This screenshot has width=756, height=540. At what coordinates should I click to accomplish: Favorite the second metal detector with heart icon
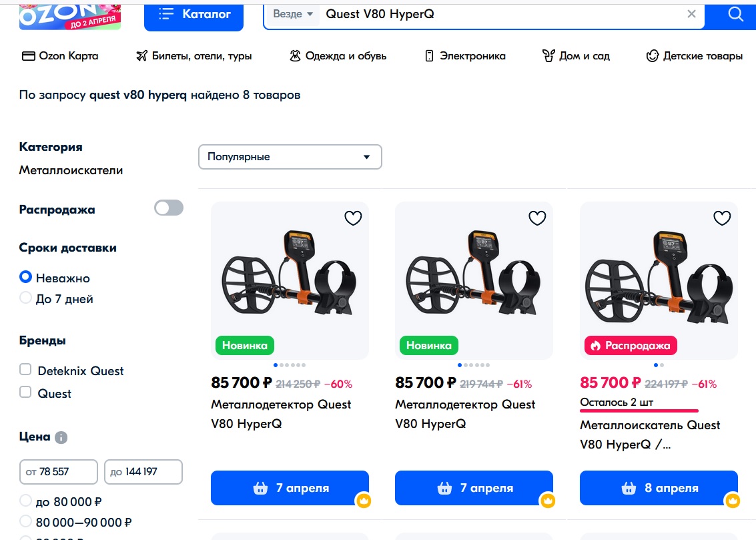pyautogui.click(x=537, y=218)
